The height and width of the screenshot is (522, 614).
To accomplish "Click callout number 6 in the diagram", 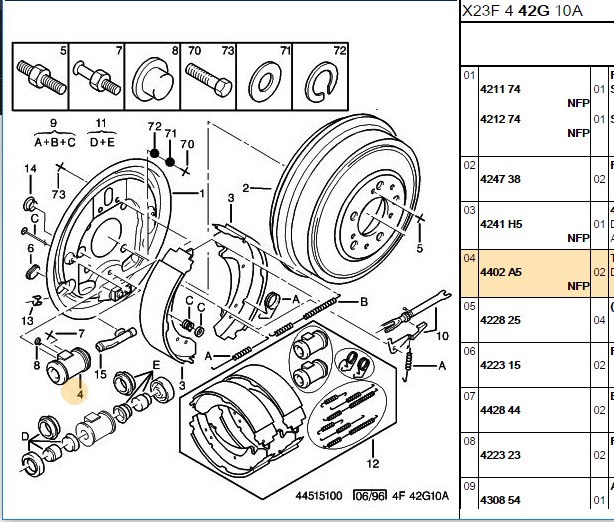I will click(31, 248).
